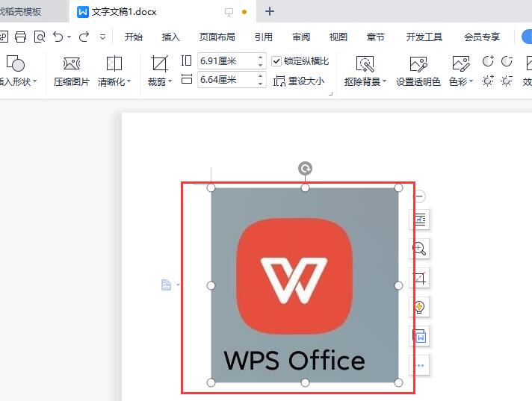This screenshot has width=532, height=401.
Task: Select the 裁剪 crop tool
Action: [x=159, y=63]
